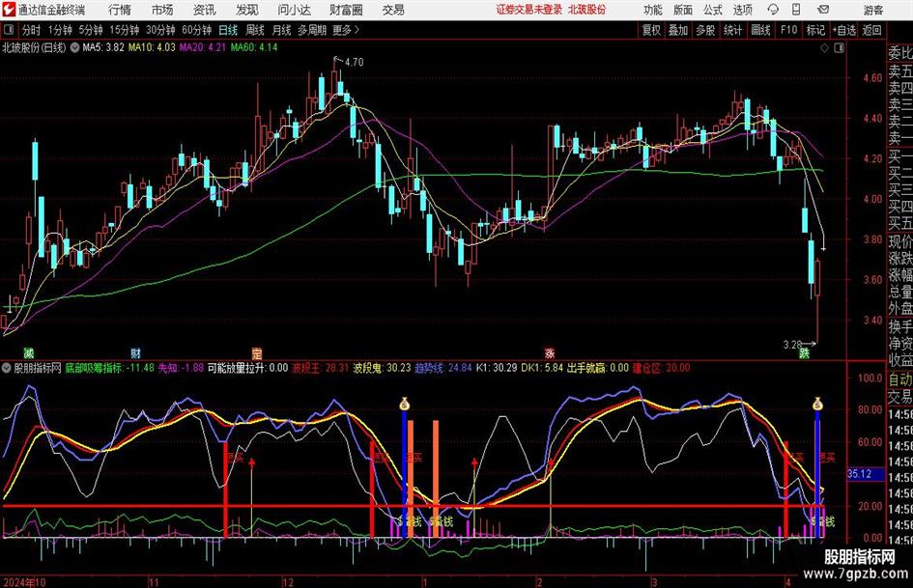Open the 资讯 menu
The height and width of the screenshot is (588, 913).
point(205,10)
